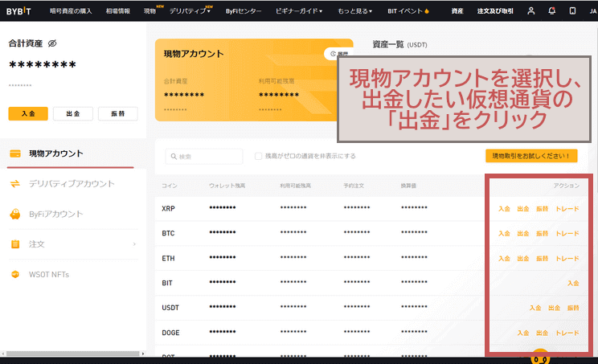Click the coin search input field
598x364 pixels.
(x=204, y=156)
